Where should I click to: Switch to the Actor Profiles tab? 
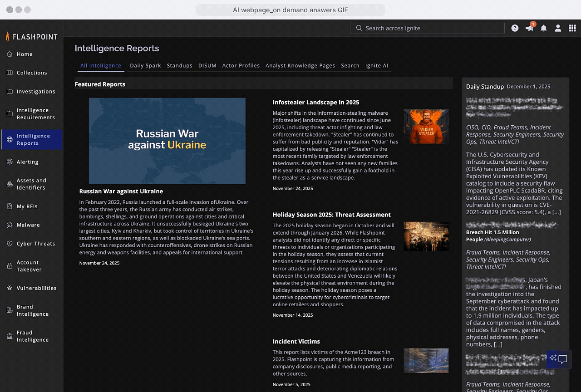click(x=241, y=65)
